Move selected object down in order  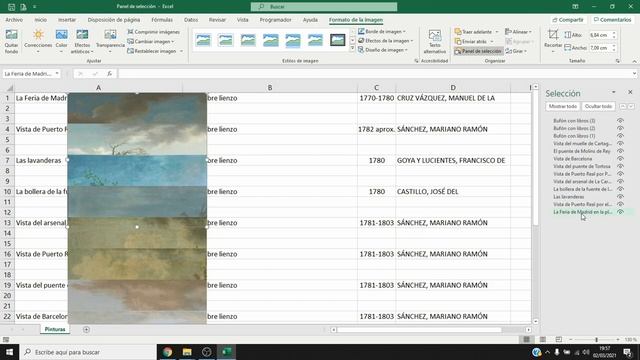pyautogui.click(x=631, y=106)
